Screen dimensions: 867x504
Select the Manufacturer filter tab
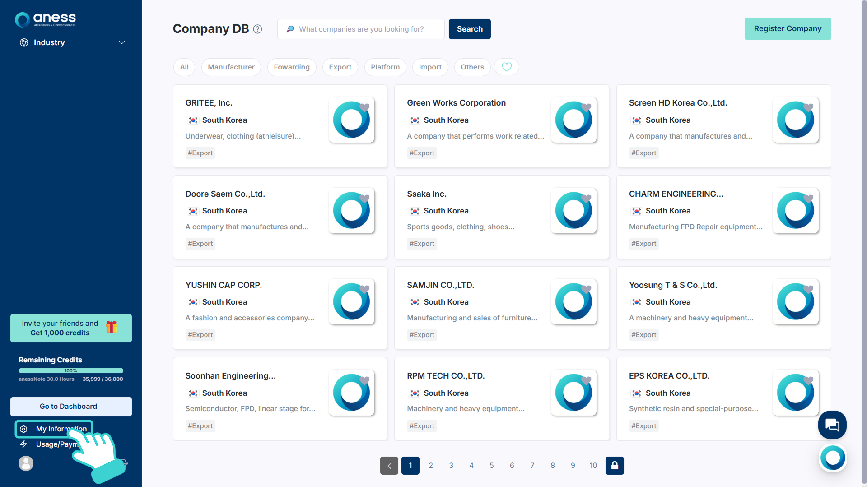(231, 67)
